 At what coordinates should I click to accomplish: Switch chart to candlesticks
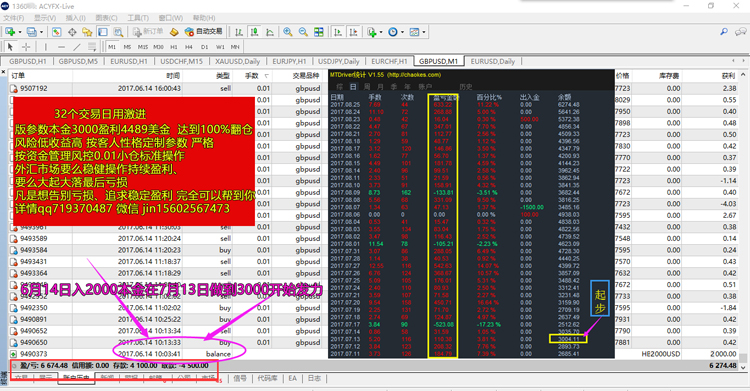(x=254, y=32)
